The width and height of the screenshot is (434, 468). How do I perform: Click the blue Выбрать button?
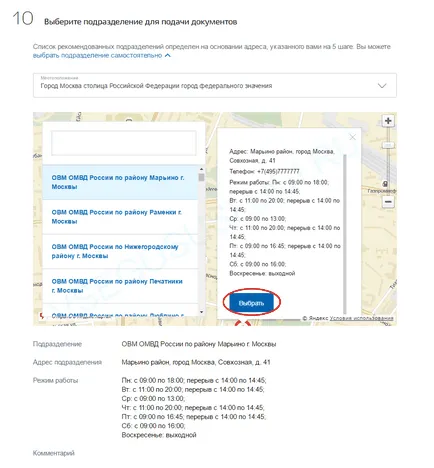point(251,303)
